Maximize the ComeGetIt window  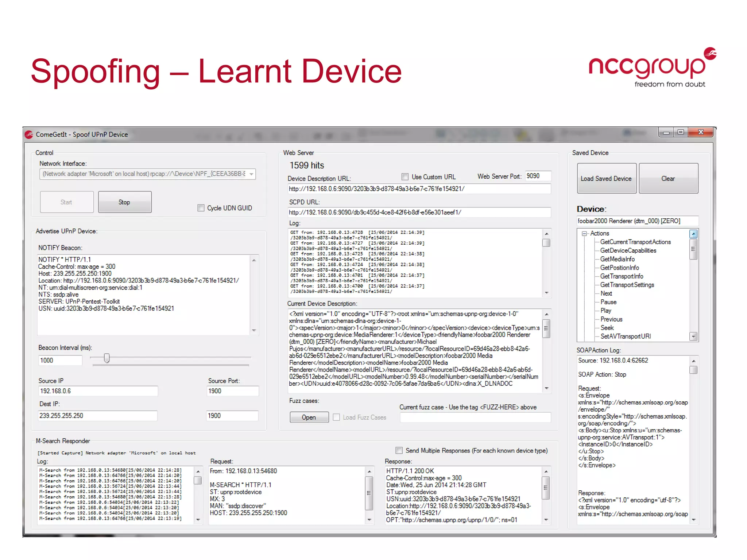tap(681, 132)
